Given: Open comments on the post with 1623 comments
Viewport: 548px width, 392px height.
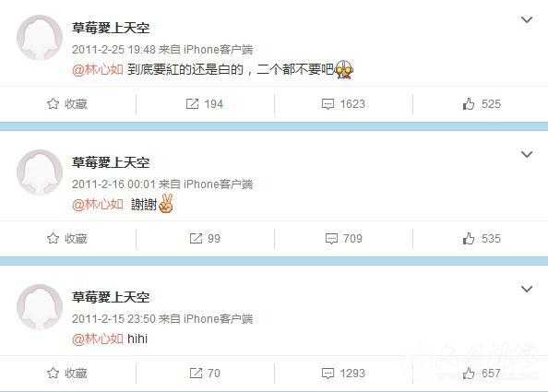Looking at the screenshot, I should point(343,103).
